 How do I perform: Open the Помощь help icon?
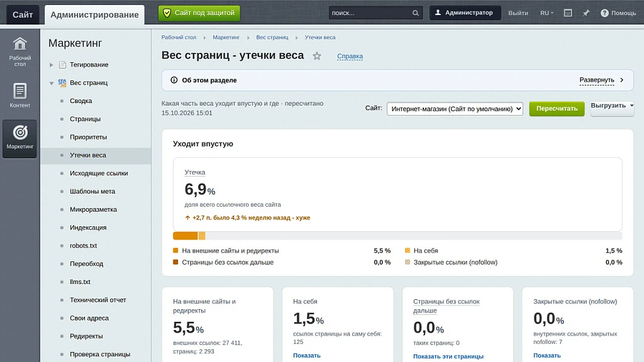[604, 13]
